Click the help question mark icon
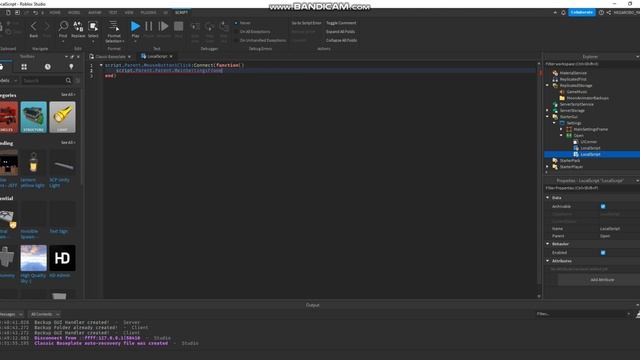This screenshot has height=360, width=640. pos(601,13)
